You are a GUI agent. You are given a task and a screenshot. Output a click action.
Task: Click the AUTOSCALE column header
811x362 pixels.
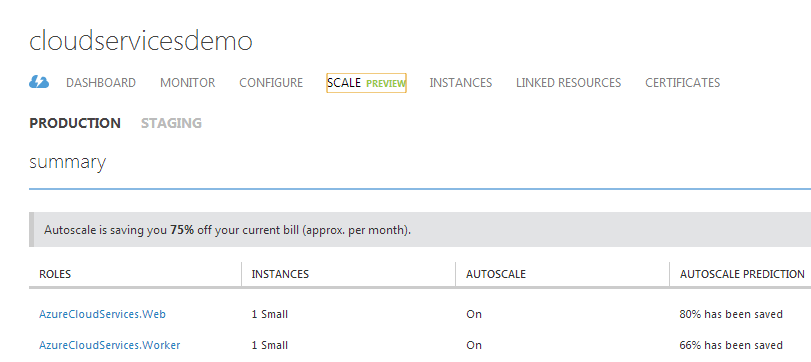click(x=496, y=274)
